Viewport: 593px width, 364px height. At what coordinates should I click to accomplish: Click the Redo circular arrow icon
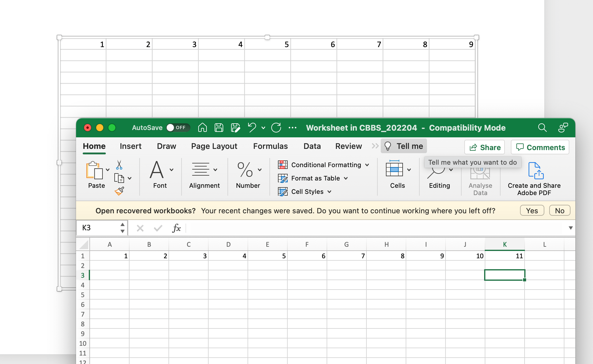coord(276,128)
